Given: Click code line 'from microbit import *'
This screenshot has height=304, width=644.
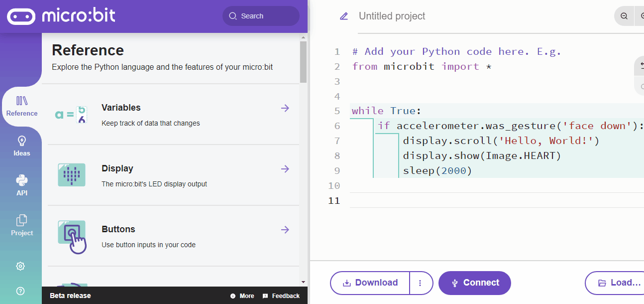Looking at the screenshot, I should (422, 66).
